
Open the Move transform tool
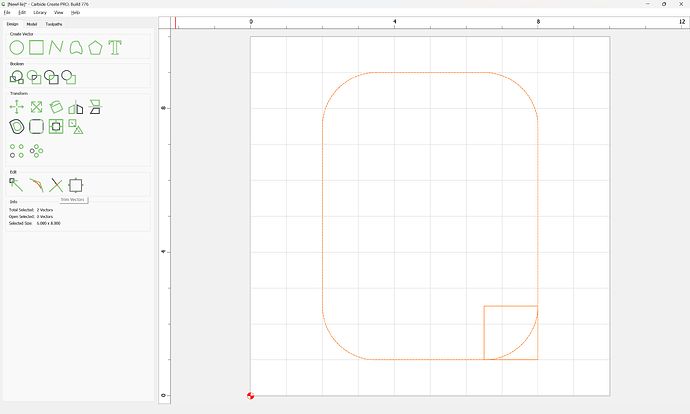[17, 107]
